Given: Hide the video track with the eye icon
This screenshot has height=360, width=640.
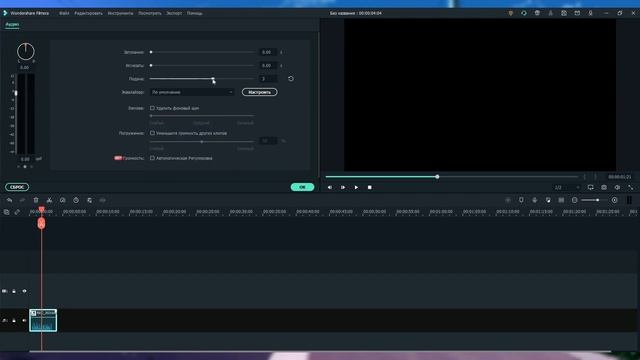Looking at the screenshot, I should 24,291.
